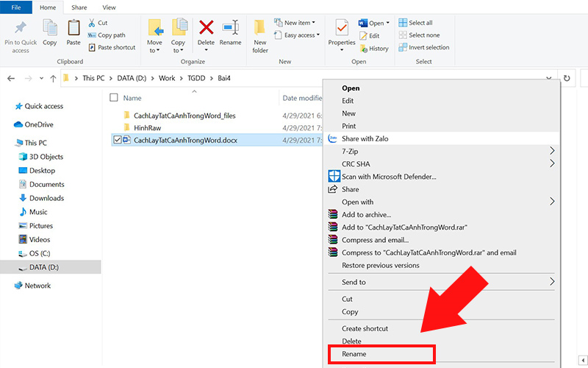588x368 pixels.
Task: Uncheck the CachLayTatCaAnhTrongWord.docx checkbox
Action: [x=117, y=140]
